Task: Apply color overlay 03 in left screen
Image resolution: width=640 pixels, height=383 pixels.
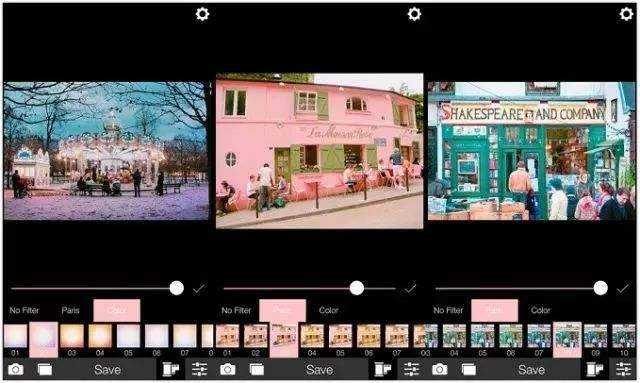Action: click(x=72, y=340)
